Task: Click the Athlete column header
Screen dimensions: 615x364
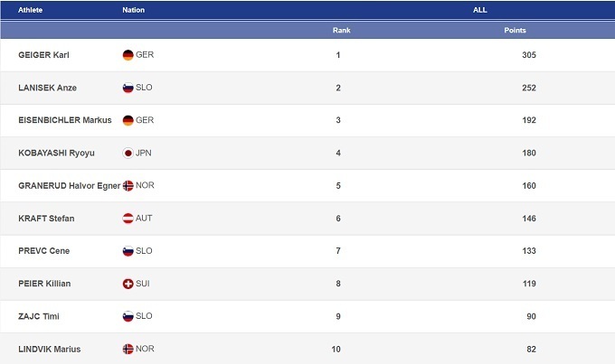Action: click(x=31, y=10)
